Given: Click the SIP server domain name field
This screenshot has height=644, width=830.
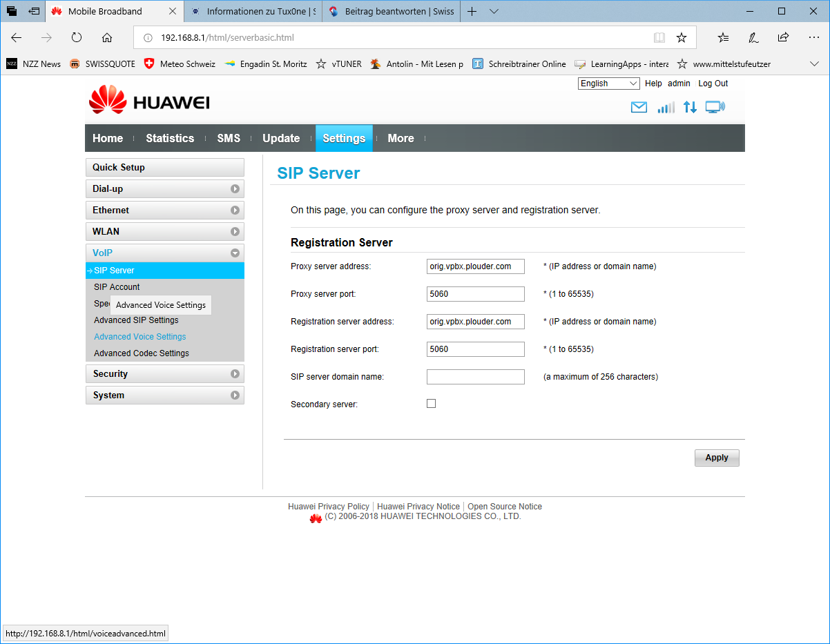Looking at the screenshot, I should (475, 377).
